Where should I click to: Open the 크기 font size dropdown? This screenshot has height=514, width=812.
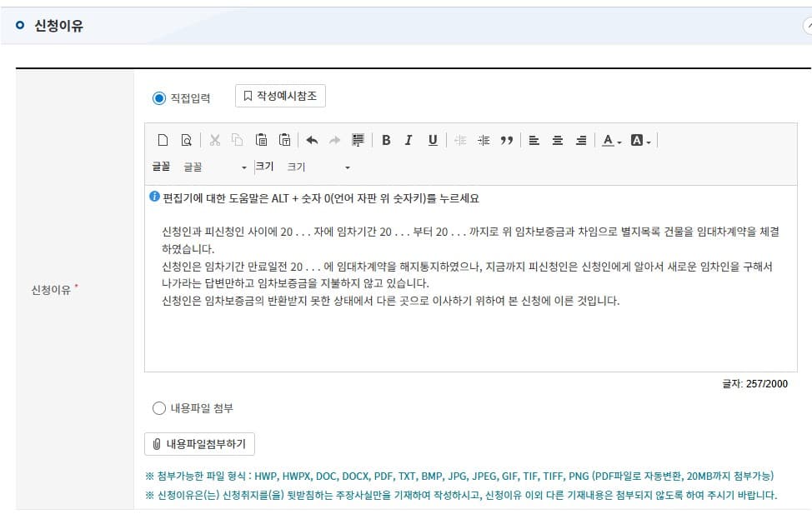click(x=317, y=167)
